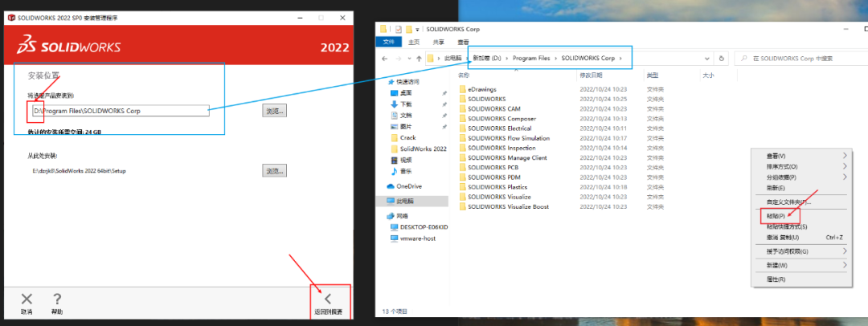
Task: Select the SOLIDWORKS folder
Action: [x=481, y=99]
